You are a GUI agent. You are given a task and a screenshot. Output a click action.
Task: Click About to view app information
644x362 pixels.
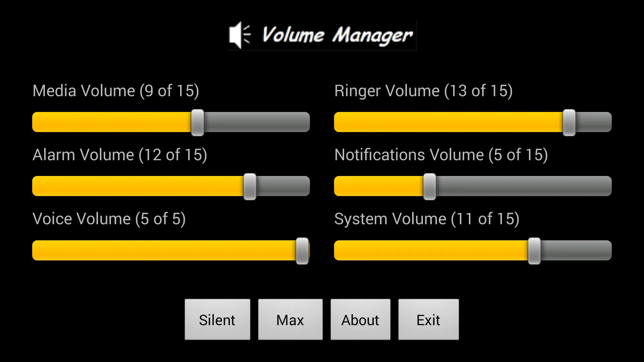click(360, 320)
